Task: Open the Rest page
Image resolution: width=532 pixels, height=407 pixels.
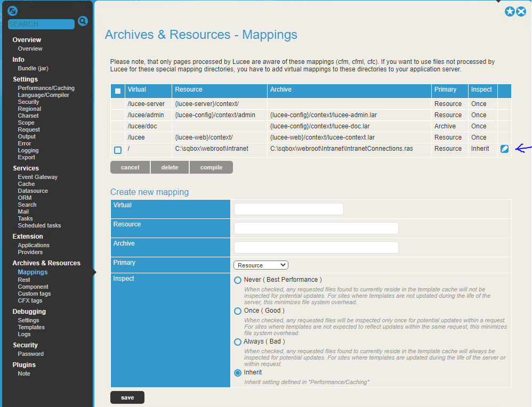Action: click(x=24, y=280)
